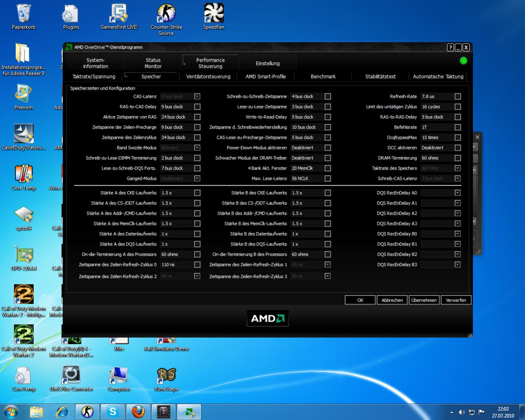Launch Call of Duty Modern Warfare 2 Multiplayer
The image size is (525, 420).
[23, 301]
